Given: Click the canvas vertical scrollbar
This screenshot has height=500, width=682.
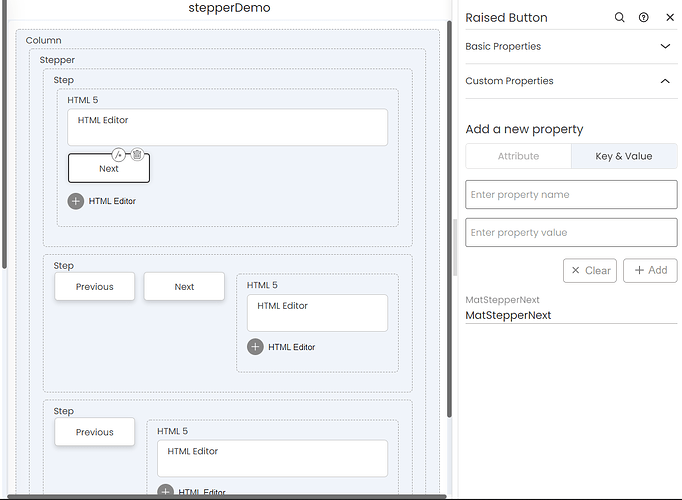Looking at the screenshot, I should (449, 220).
